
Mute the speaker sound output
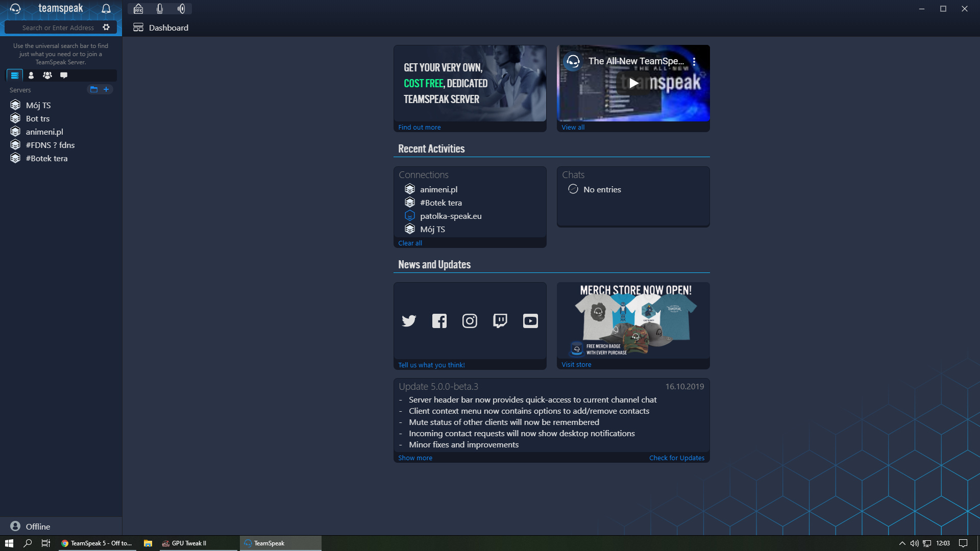pos(181,9)
